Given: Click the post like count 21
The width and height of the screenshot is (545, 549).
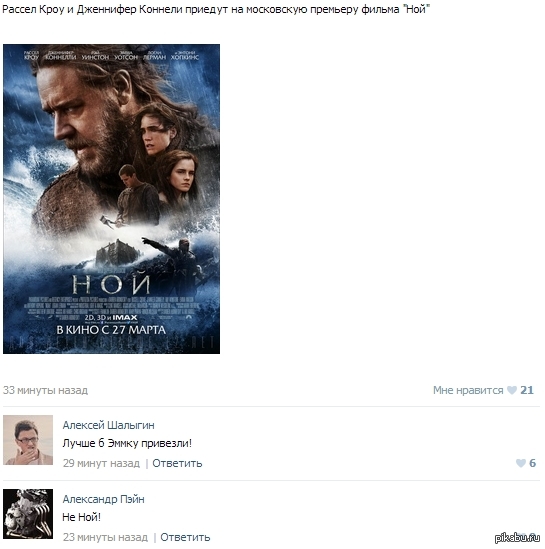Looking at the screenshot, I should [527, 390].
